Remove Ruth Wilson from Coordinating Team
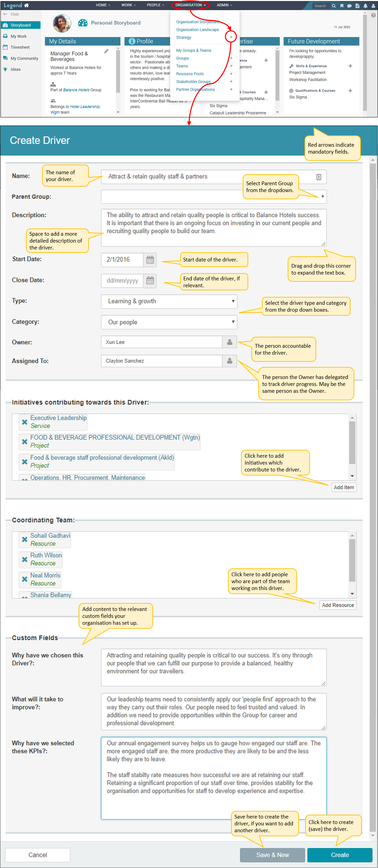This screenshot has width=378, height=868. tap(25, 559)
